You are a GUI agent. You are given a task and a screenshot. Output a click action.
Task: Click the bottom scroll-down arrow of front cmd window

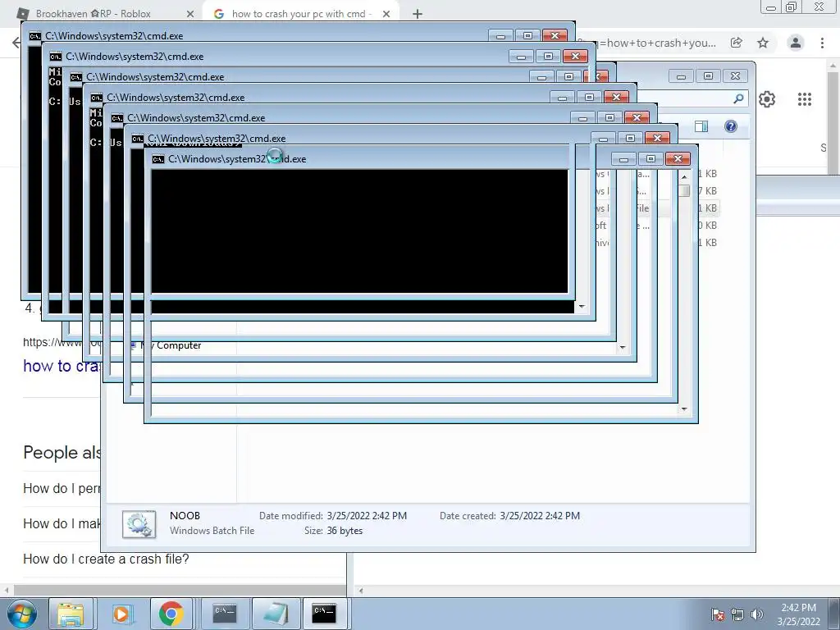pos(684,409)
